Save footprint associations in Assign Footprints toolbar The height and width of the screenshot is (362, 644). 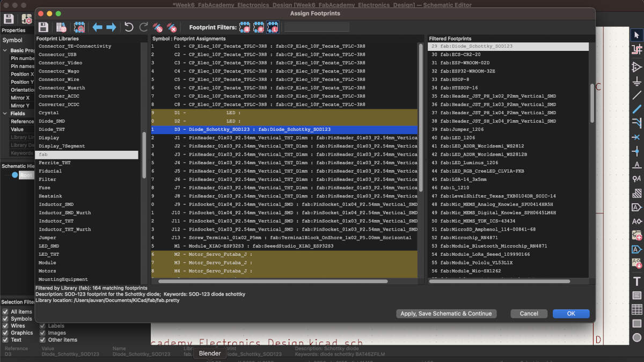tap(43, 27)
